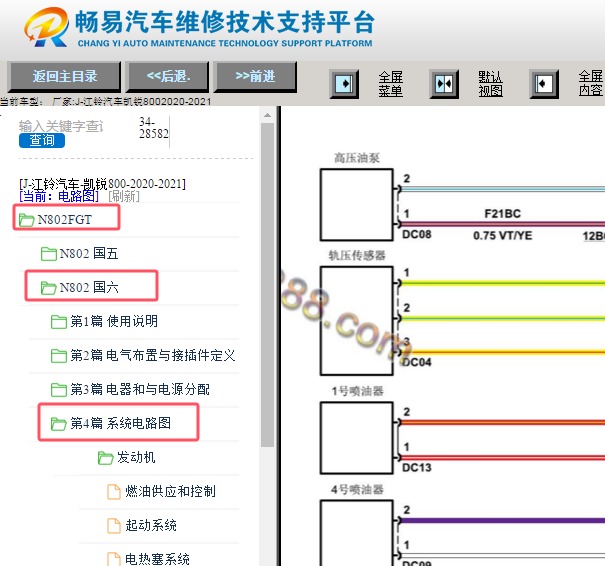Open the N802 国六 folder icon
This screenshot has width=605, height=566.
[x=49, y=287]
